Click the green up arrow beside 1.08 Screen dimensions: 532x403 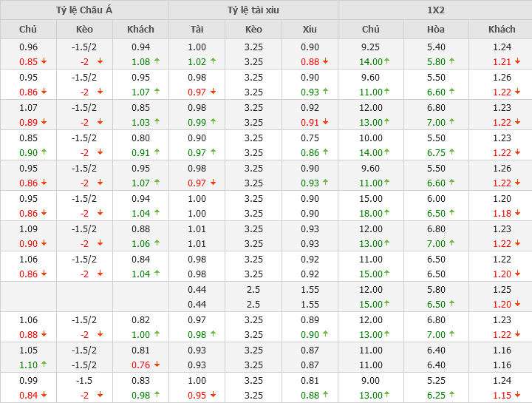(157, 61)
